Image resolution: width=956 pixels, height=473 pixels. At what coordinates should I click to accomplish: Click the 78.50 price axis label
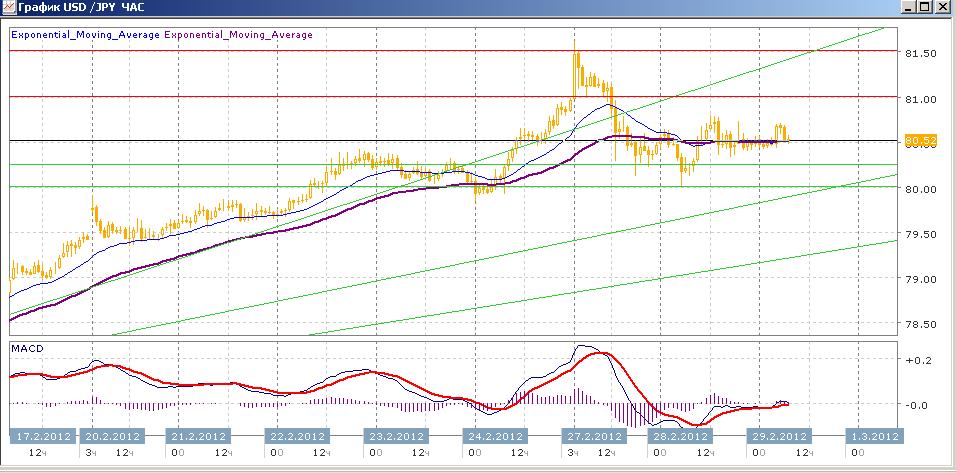point(921,324)
